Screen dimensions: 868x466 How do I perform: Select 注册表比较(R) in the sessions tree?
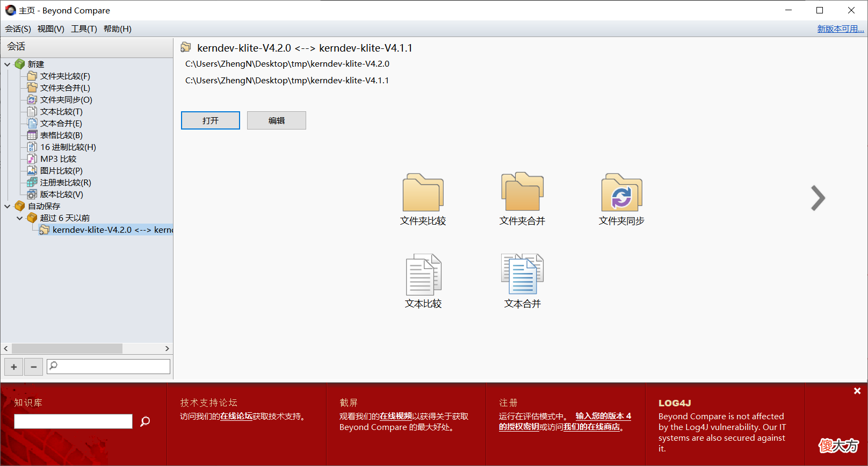[66, 183]
